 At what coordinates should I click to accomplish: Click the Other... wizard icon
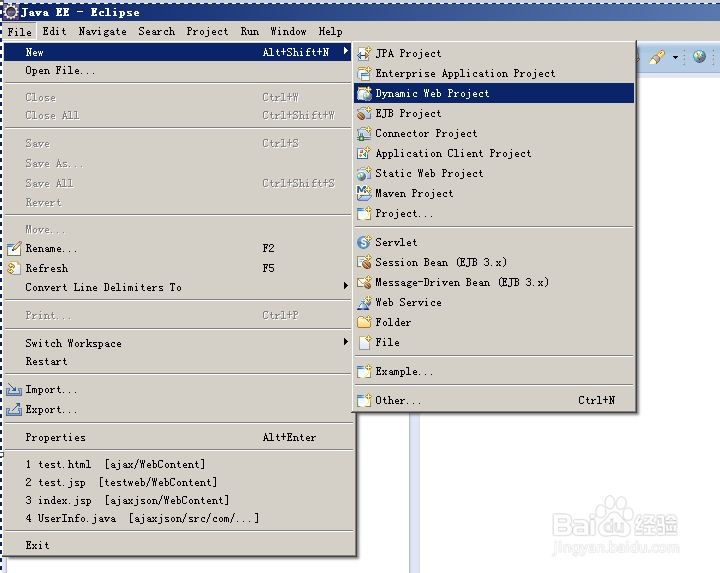coord(364,400)
